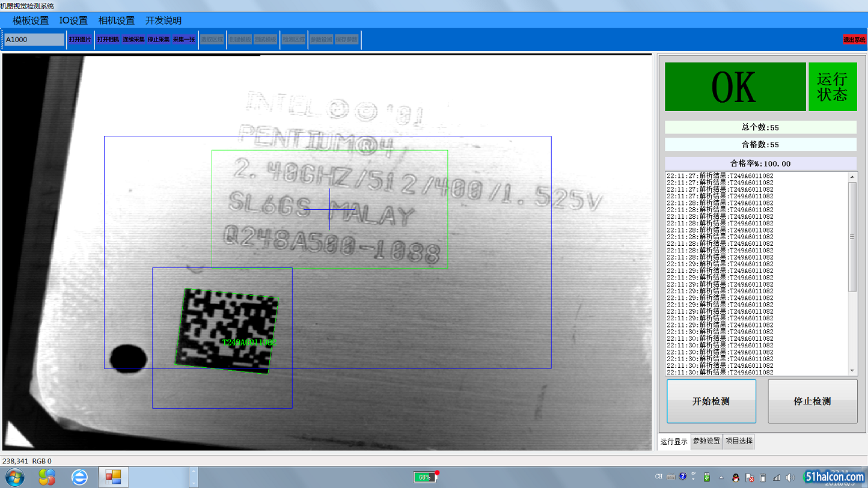Click the blue help question mark tray icon

683,477
